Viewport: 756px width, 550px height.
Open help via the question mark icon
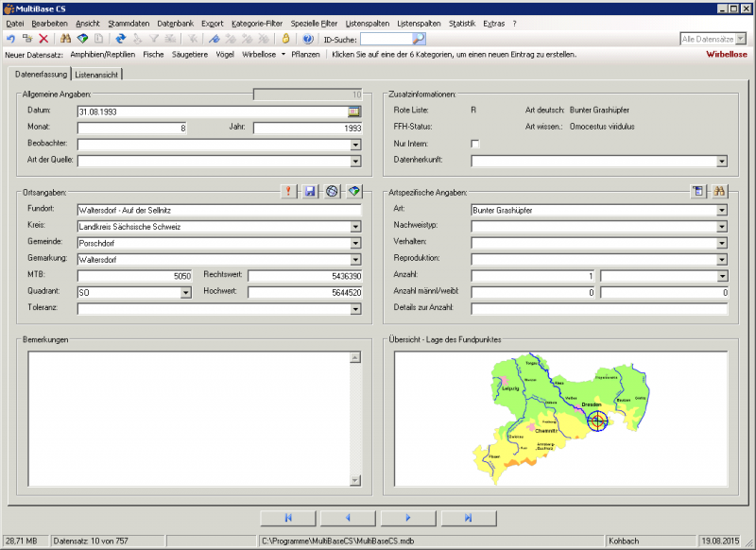click(307, 39)
